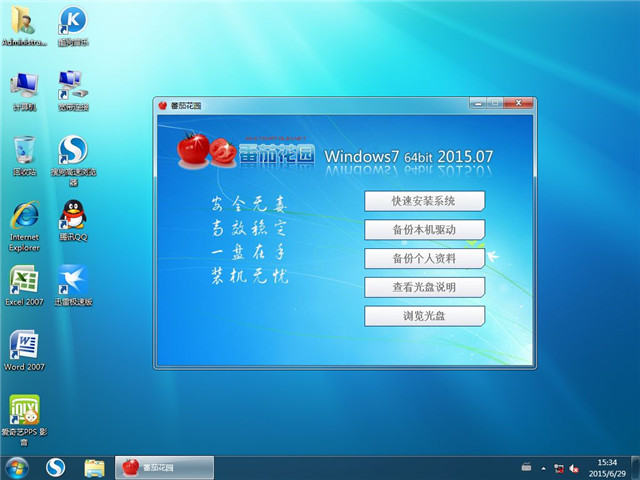Close the 番茄花园 window
640x480 pixels.
pos(518,103)
